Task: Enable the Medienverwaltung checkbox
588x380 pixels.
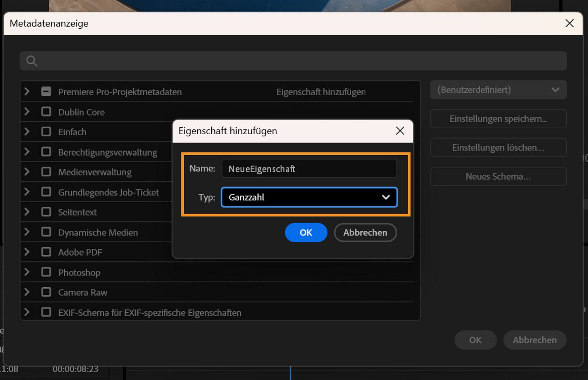Action: tap(46, 172)
